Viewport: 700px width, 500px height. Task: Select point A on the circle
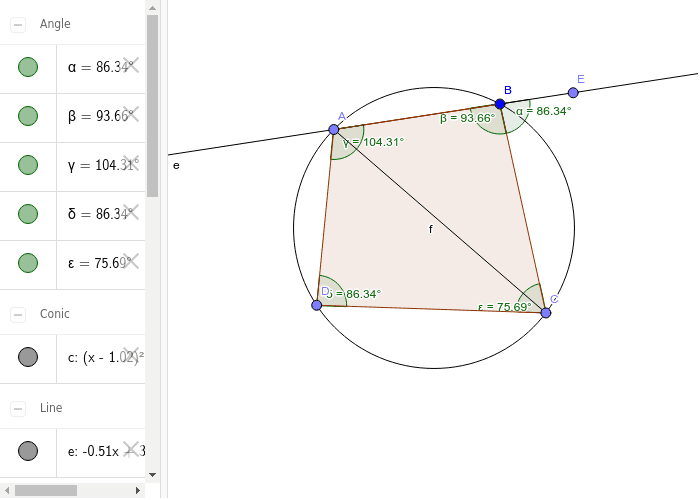pos(333,129)
